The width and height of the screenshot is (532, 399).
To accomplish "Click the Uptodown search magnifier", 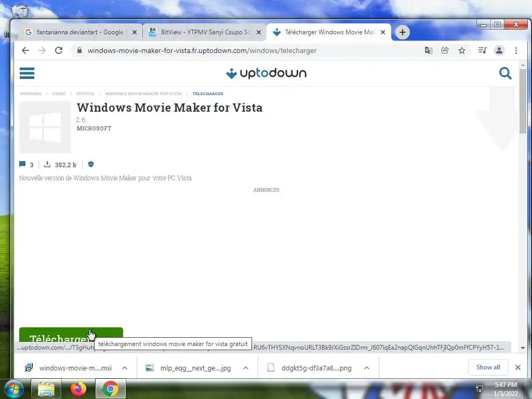I will 505,73.
